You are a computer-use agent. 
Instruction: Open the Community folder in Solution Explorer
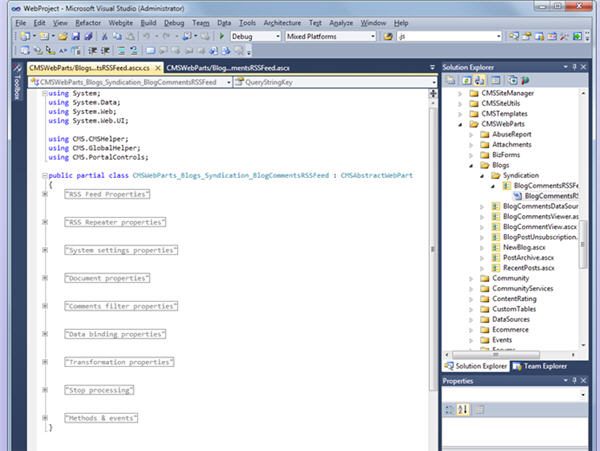pyautogui.click(x=510, y=278)
